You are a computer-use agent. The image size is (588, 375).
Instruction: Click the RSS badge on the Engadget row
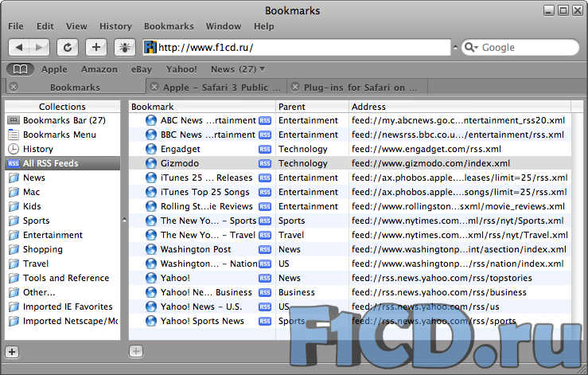click(x=265, y=150)
